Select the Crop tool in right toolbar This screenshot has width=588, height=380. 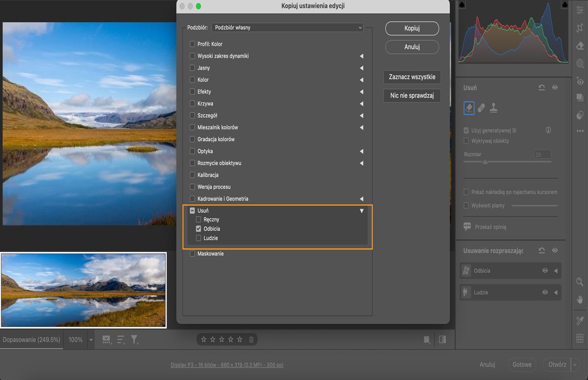click(x=580, y=28)
